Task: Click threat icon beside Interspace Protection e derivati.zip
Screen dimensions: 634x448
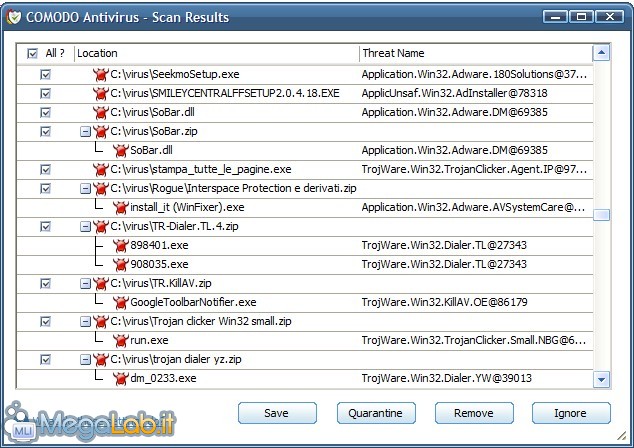Action: [x=101, y=188]
